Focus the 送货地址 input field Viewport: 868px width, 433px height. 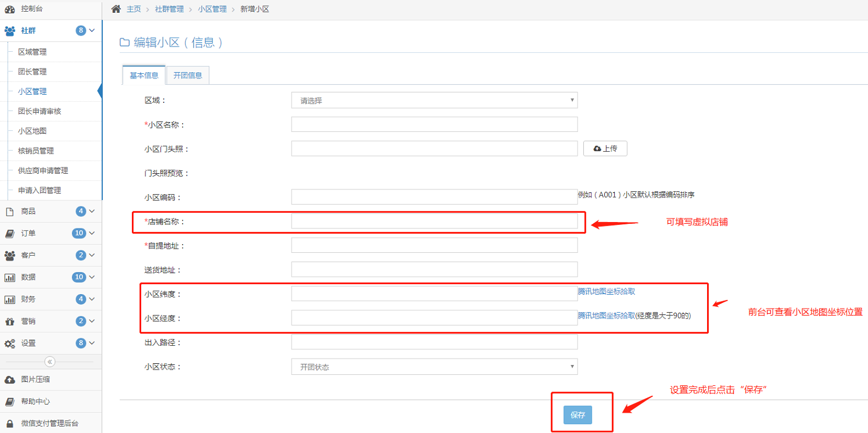435,269
